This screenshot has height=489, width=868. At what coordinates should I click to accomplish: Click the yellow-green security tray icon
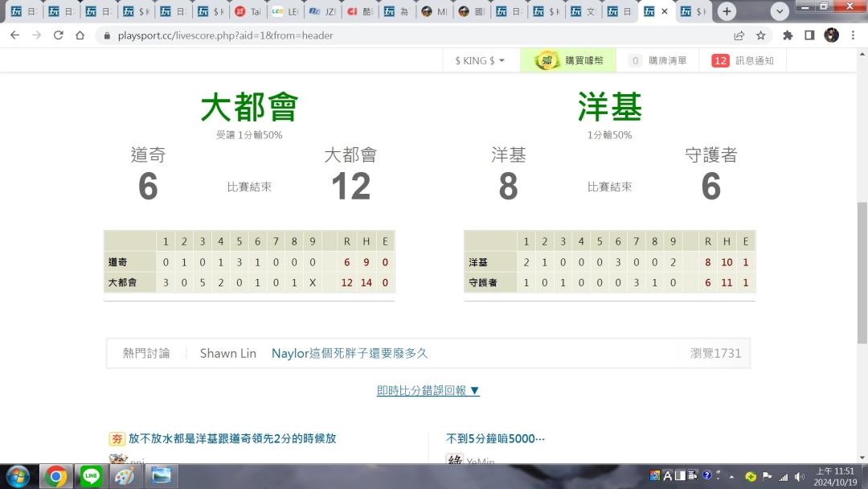pos(751,476)
